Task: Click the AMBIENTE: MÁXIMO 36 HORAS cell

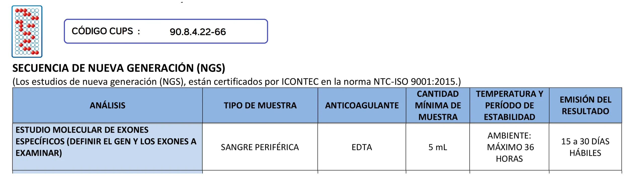Action: 509,147
